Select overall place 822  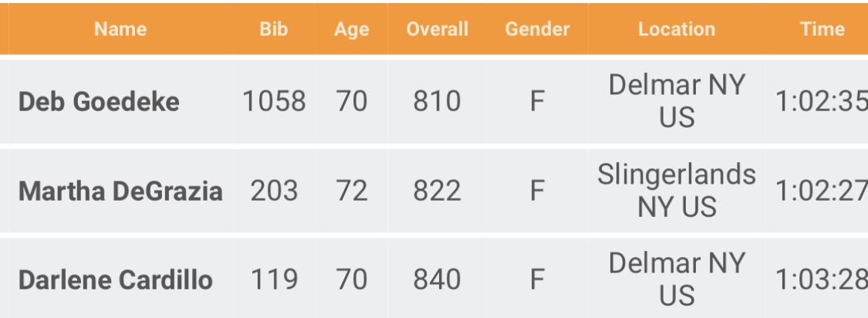(x=437, y=191)
